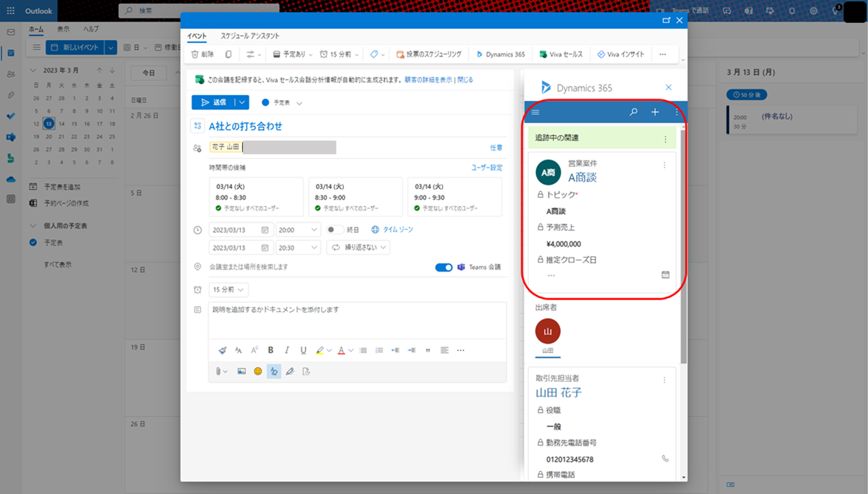The width and height of the screenshot is (868, 494).
Task: Open the People contacts icon
Action: point(11,74)
